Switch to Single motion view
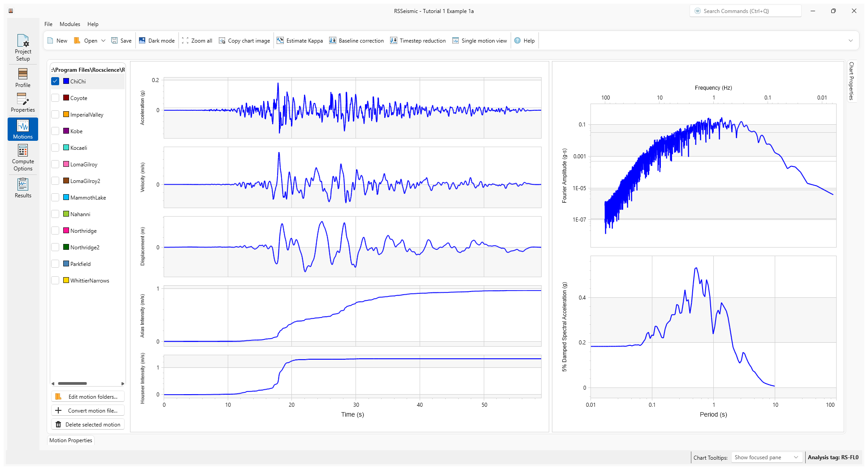Screen dimensions: 868x470 click(x=479, y=41)
